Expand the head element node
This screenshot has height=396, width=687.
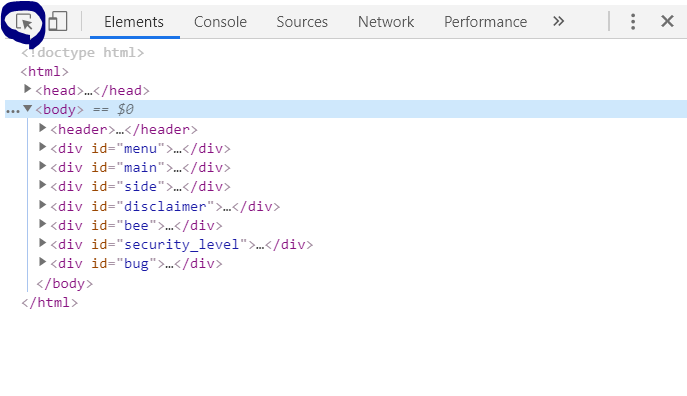(27, 89)
